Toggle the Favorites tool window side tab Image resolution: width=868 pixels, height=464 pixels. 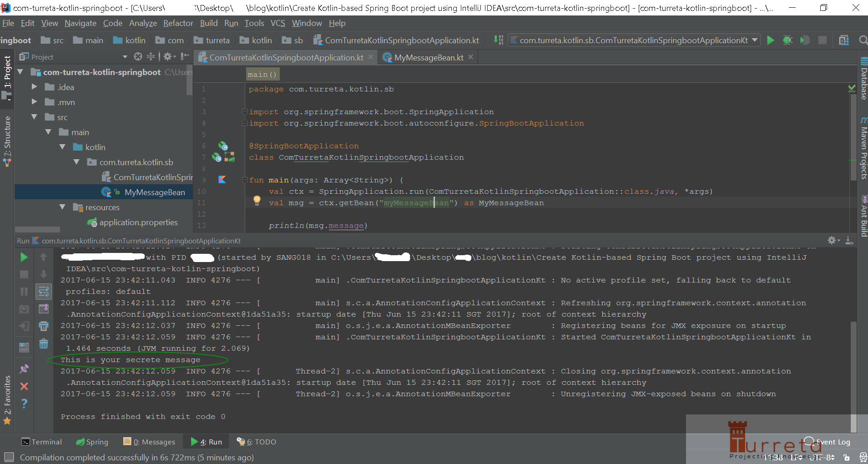point(7,399)
